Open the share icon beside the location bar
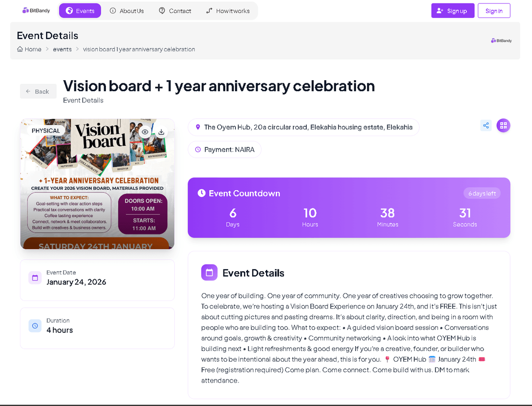The width and height of the screenshot is (532, 406). [486, 125]
